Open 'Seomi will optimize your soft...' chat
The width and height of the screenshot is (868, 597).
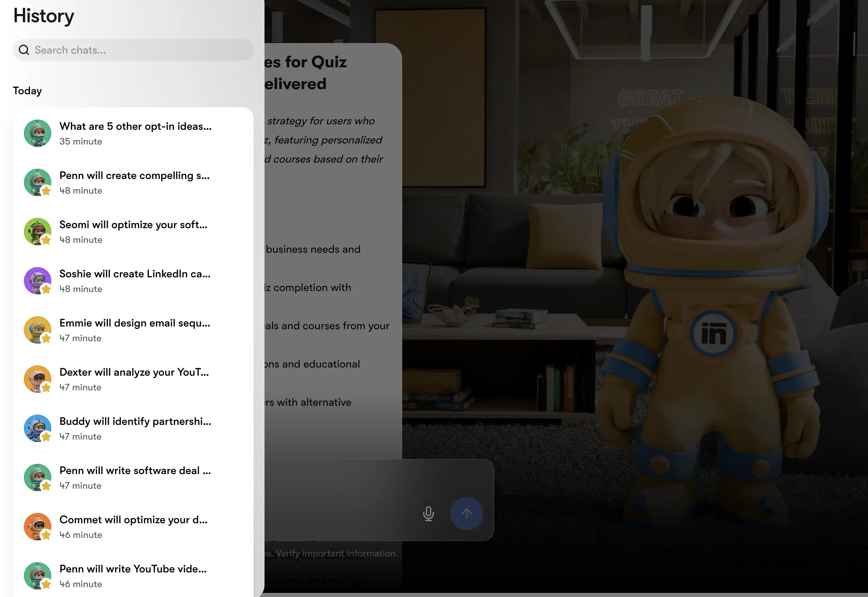[133, 225]
